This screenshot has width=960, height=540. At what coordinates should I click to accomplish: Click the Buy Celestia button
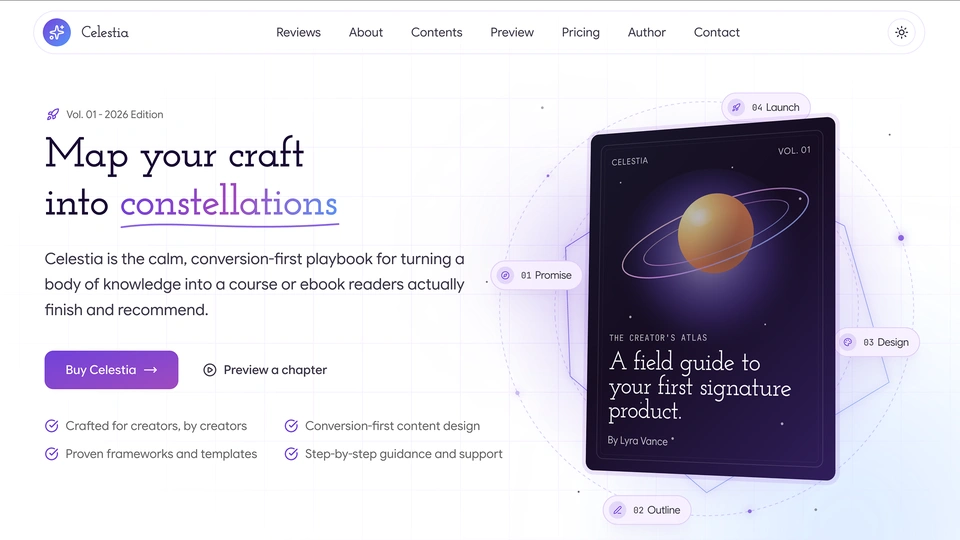(111, 370)
